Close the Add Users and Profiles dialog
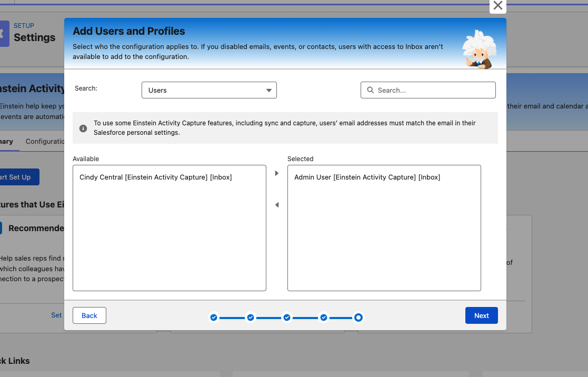The image size is (588, 377). (x=497, y=6)
